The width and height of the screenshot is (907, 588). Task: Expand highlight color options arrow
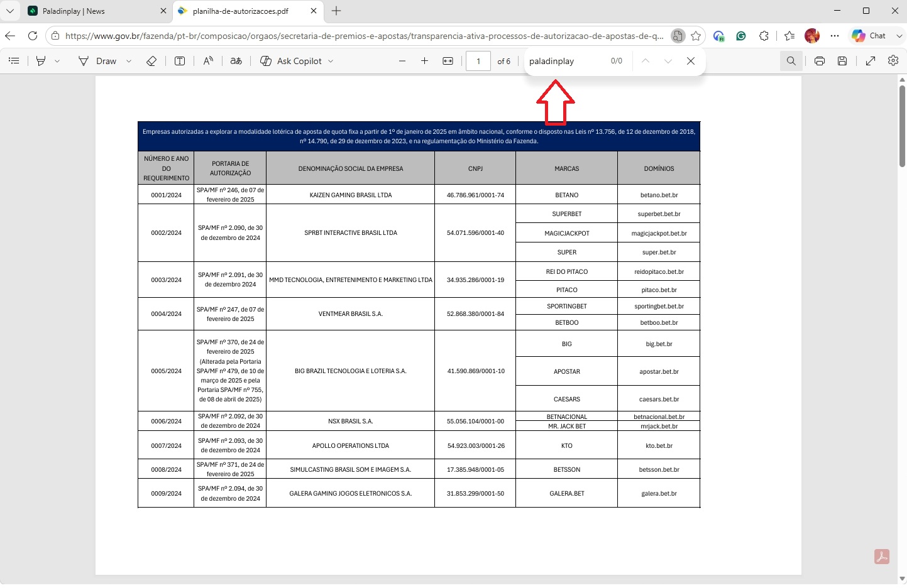click(x=57, y=61)
